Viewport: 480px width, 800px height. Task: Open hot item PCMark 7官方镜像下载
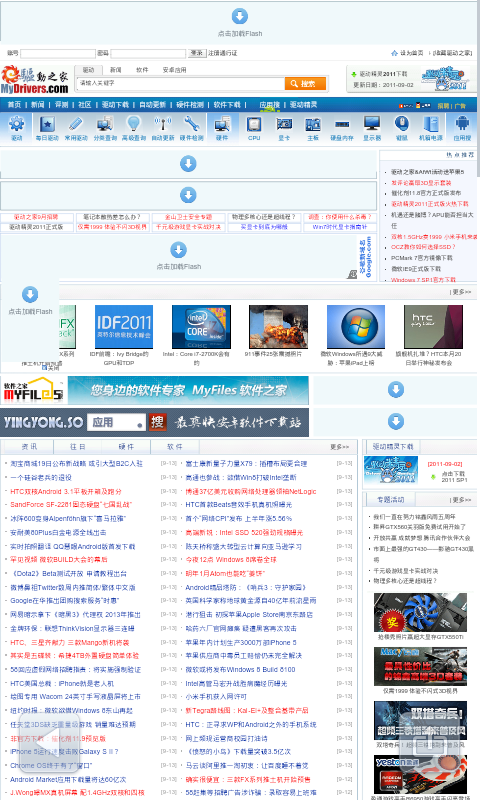(x=421, y=258)
